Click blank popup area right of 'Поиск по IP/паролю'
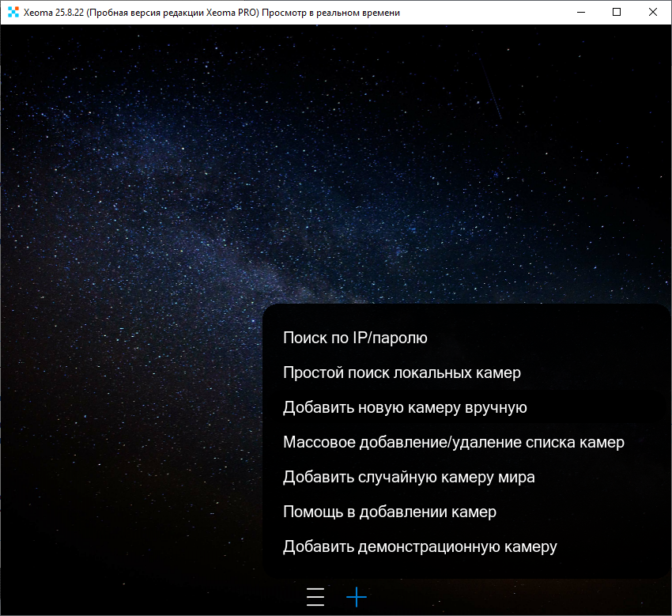The height and width of the screenshot is (616, 672). point(553,338)
